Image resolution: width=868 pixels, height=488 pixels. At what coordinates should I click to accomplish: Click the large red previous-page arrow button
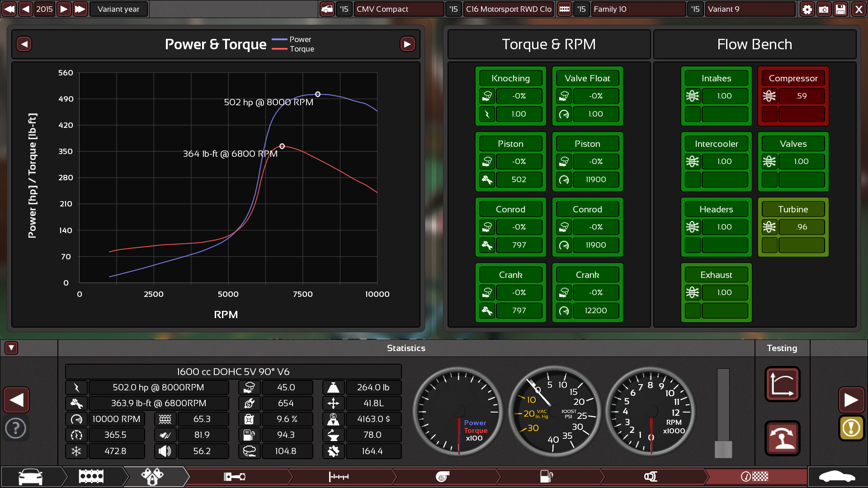pos(17,400)
